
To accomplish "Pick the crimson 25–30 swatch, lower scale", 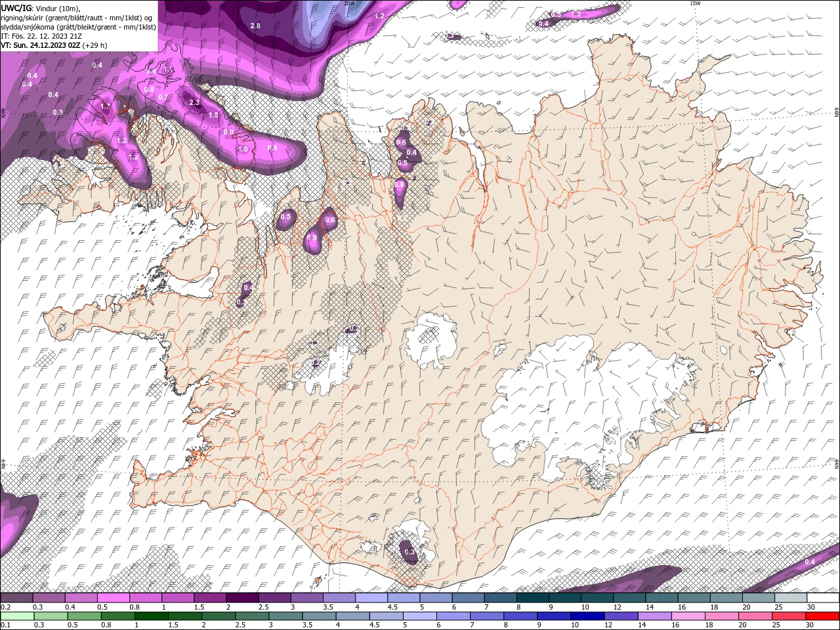I will click(789, 616).
